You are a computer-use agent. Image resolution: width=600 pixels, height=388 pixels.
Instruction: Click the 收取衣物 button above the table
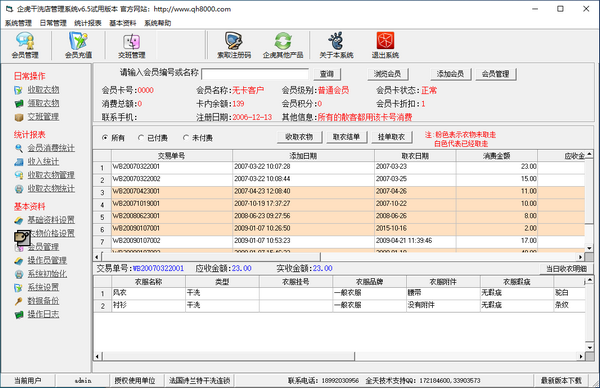(x=299, y=137)
